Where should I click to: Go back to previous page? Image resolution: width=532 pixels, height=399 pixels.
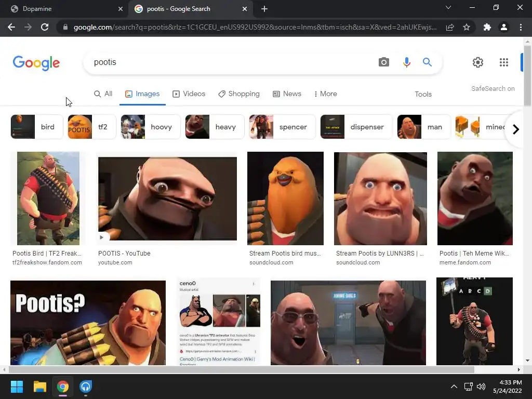coord(11,27)
